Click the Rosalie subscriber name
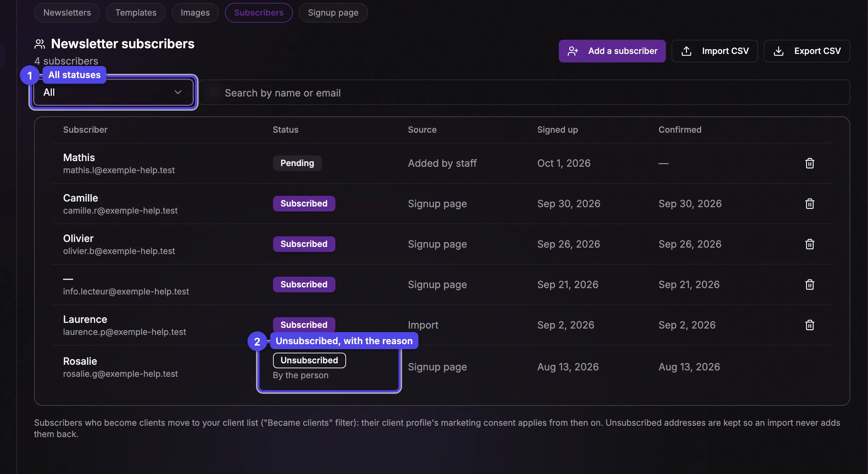 [80, 361]
